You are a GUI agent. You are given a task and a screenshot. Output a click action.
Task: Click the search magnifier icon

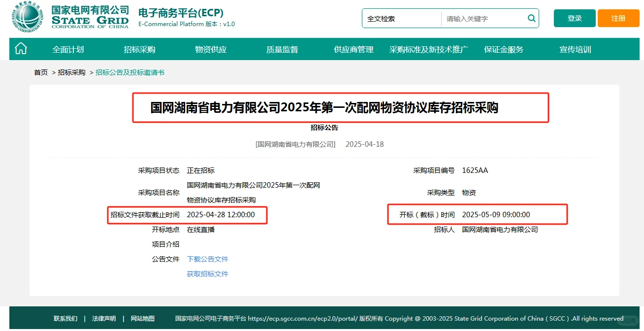(531, 18)
